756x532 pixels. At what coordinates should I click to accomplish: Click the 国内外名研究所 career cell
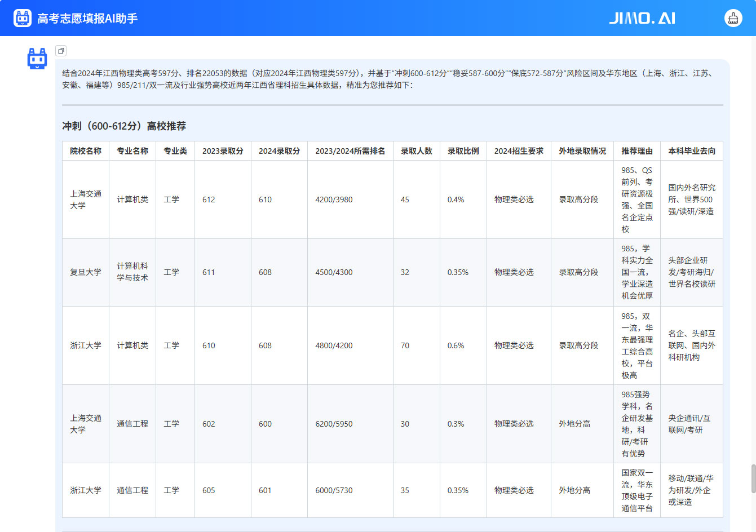click(692, 200)
